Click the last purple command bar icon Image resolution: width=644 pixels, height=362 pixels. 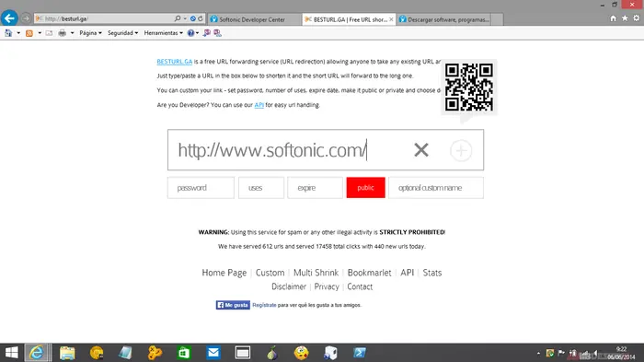point(217,33)
